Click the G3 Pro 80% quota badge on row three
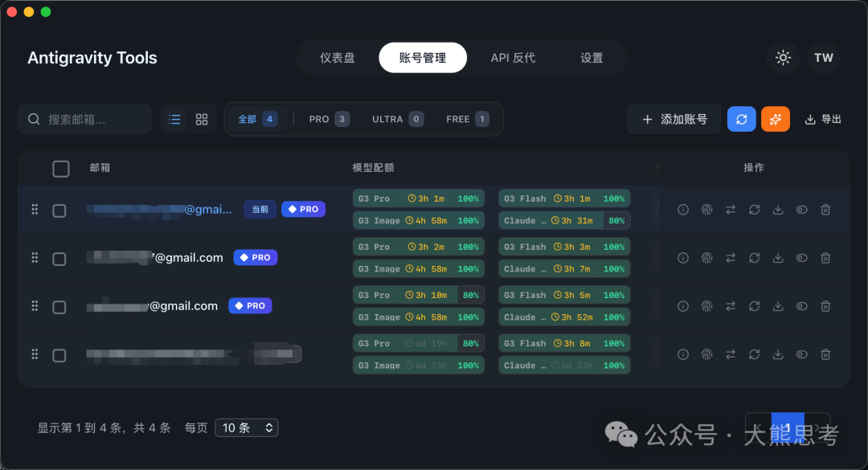Image resolution: width=868 pixels, height=470 pixels. (418, 295)
